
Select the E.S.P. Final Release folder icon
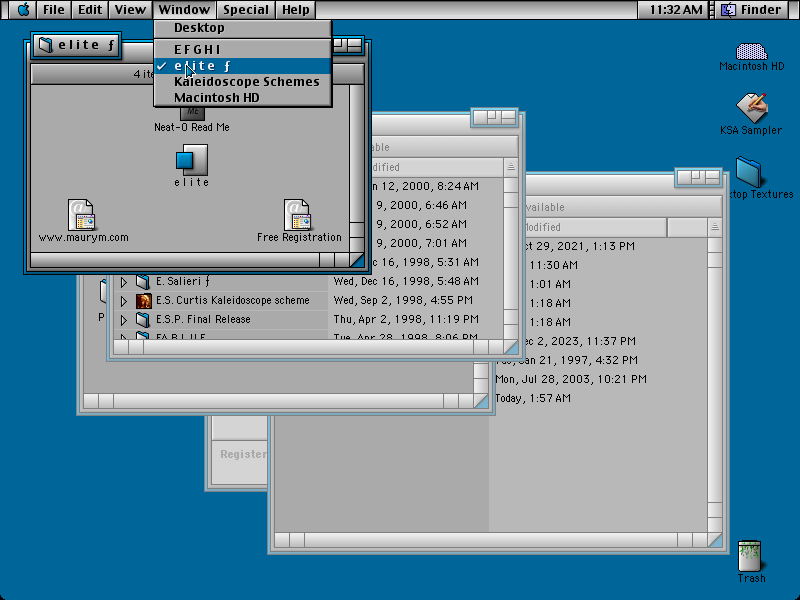click(x=143, y=319)
